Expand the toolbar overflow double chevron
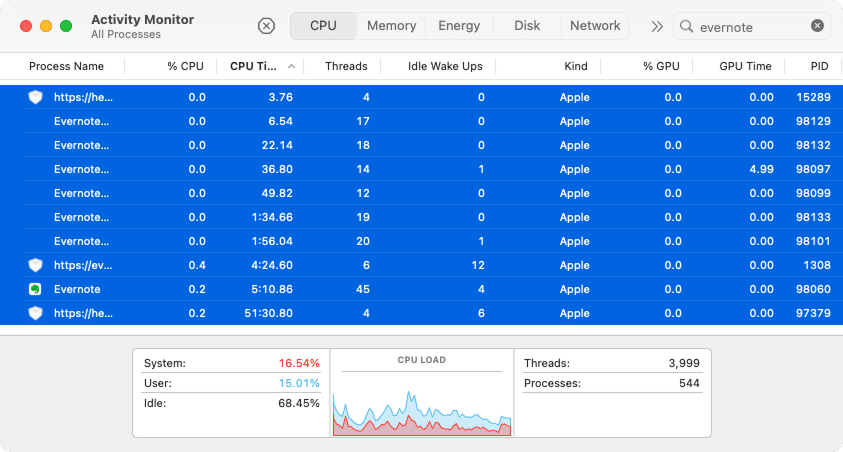Viewport: 843px width, 452px height. pyautogui.click(x=657, y=26)
